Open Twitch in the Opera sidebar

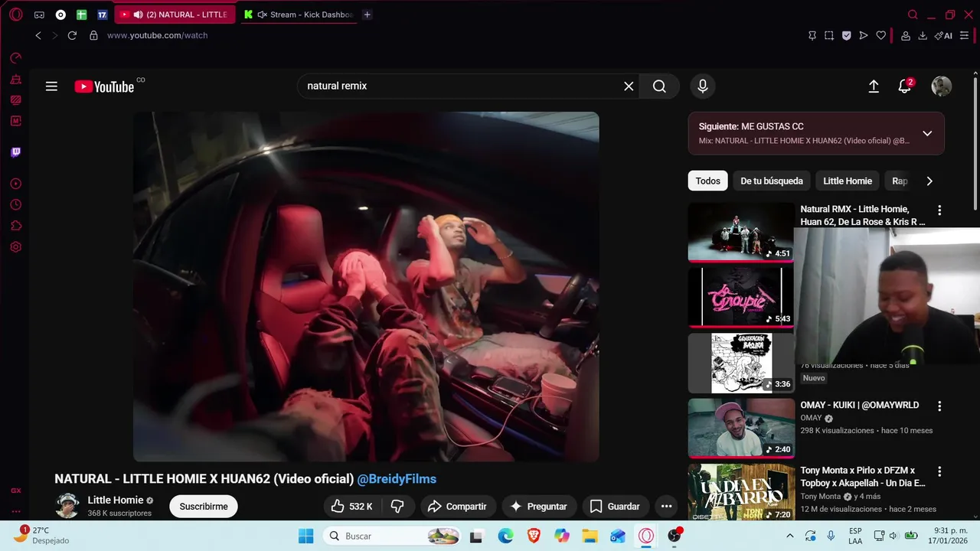[15, 152]
